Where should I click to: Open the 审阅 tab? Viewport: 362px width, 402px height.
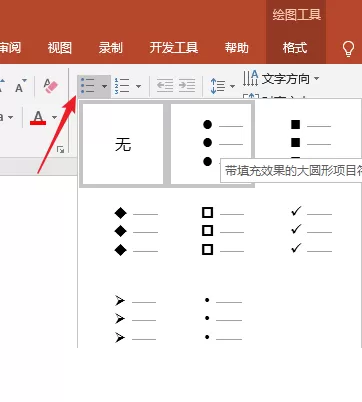(x=10, y=48)
